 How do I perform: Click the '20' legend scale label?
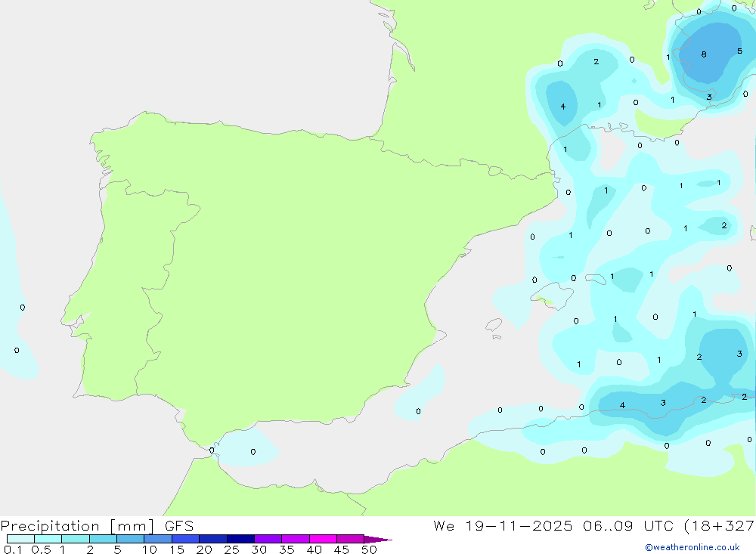204,549
